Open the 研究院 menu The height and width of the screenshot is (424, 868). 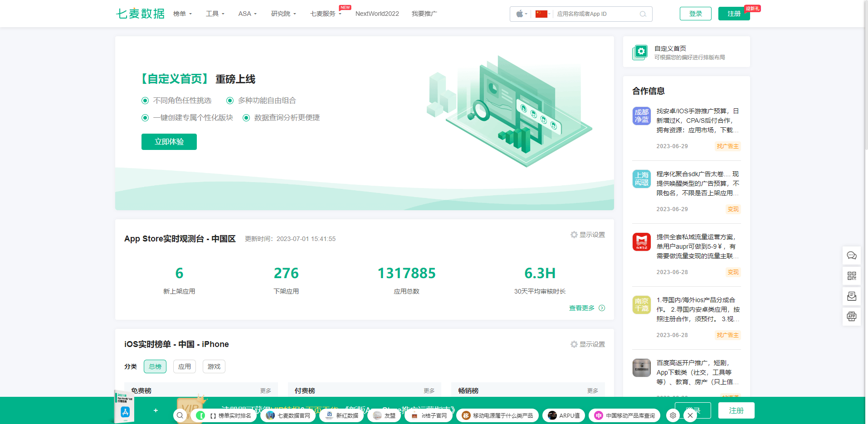[283, 14]
